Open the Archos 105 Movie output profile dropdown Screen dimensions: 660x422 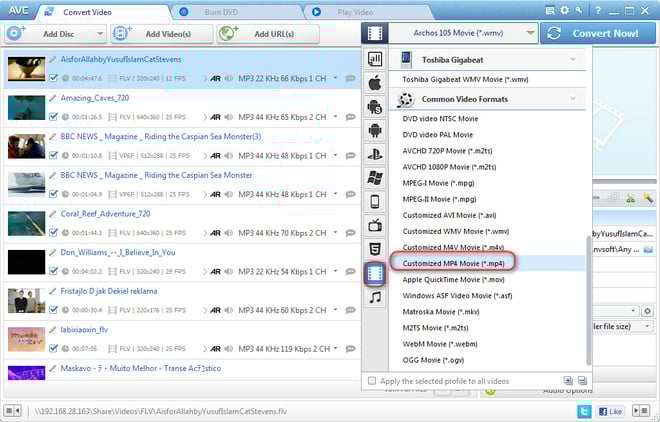[x=463, y=33]
